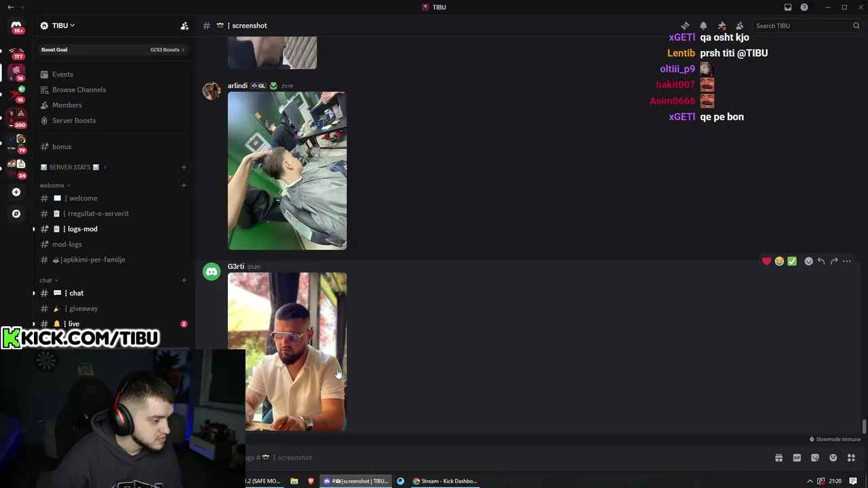Invite people icon next to TIBU
Viewport: 868px width, 488px height.
point(184,26)
